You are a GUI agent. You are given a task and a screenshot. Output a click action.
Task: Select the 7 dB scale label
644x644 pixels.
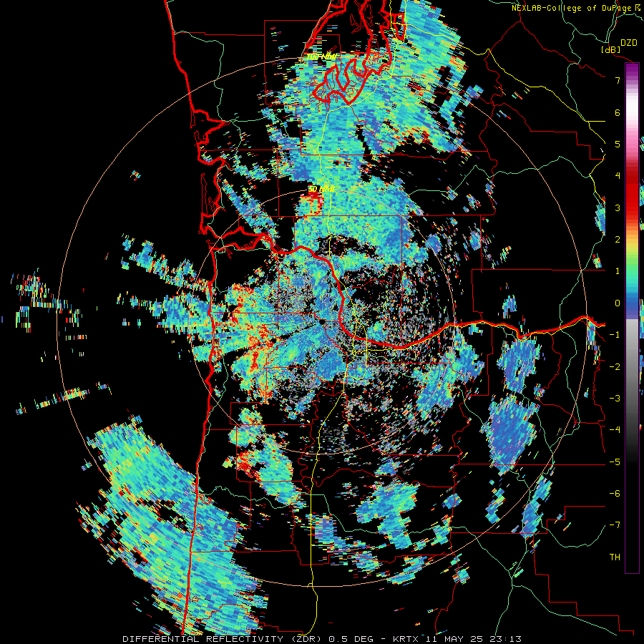tap(618, 80)
